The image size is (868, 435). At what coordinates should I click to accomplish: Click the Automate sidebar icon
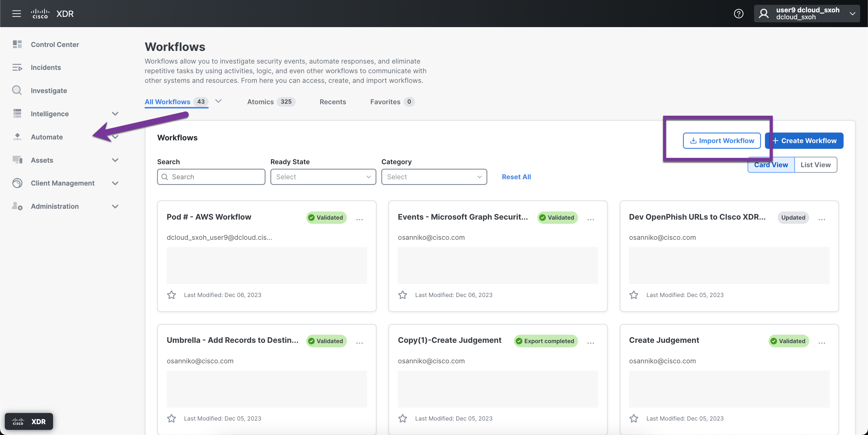[17, 137]
